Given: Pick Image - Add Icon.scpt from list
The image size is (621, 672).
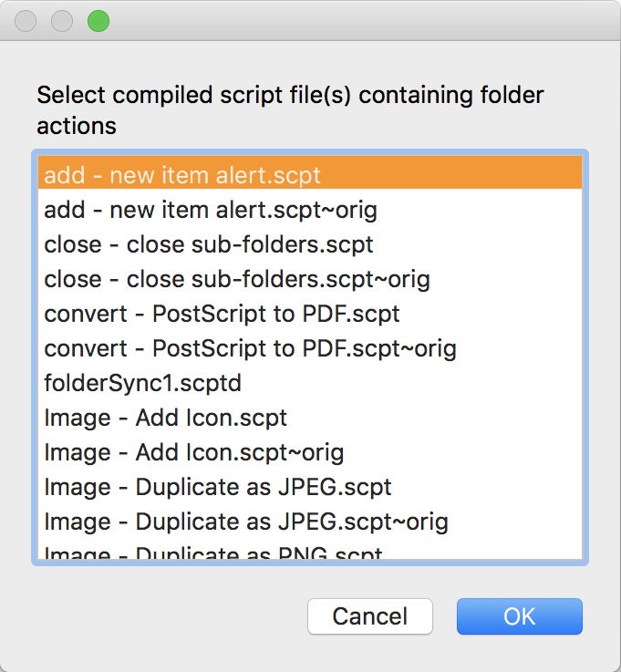Looking at the screenshot, I should [x=165, y=419].
